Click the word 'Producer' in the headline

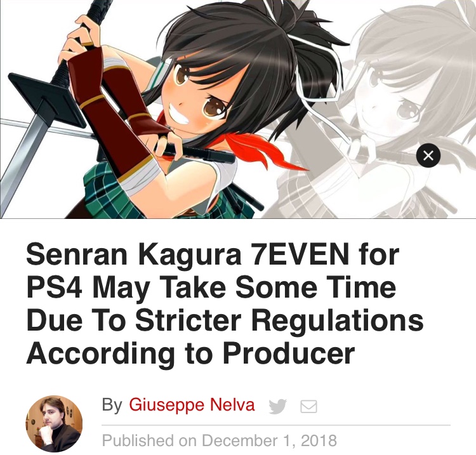pos(289,353)
